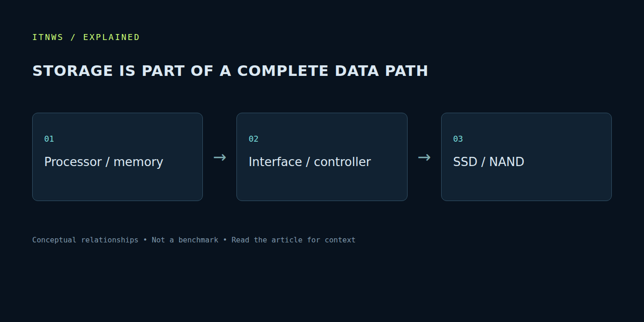Click the arrow between cards 02 and 03
Image resolution: width=644 pixels, height=322 pixels.
point(424,157)
